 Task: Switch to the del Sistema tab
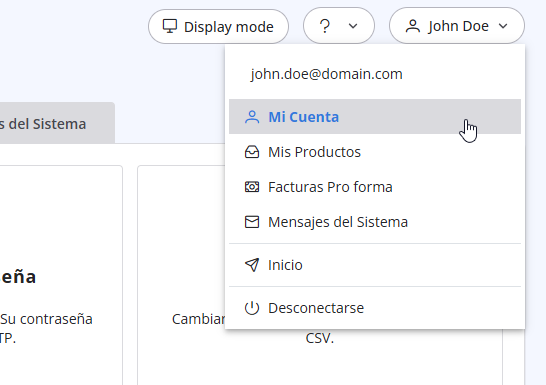pyautogui.click(x=56, y=123)
